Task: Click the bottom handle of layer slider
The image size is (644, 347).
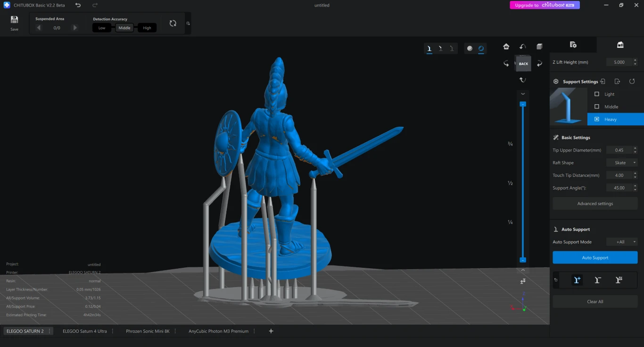Action: [x=523, y=260]
